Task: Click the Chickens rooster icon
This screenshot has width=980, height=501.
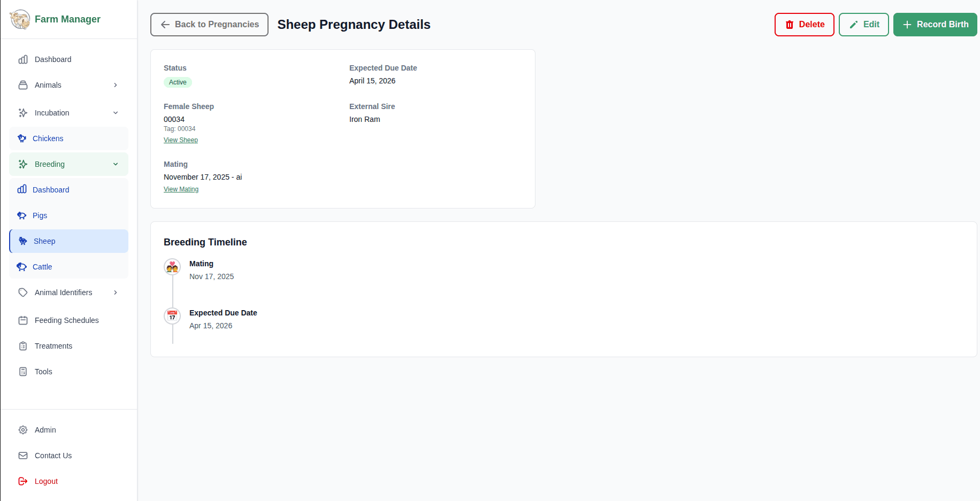Action: (22, 138)
